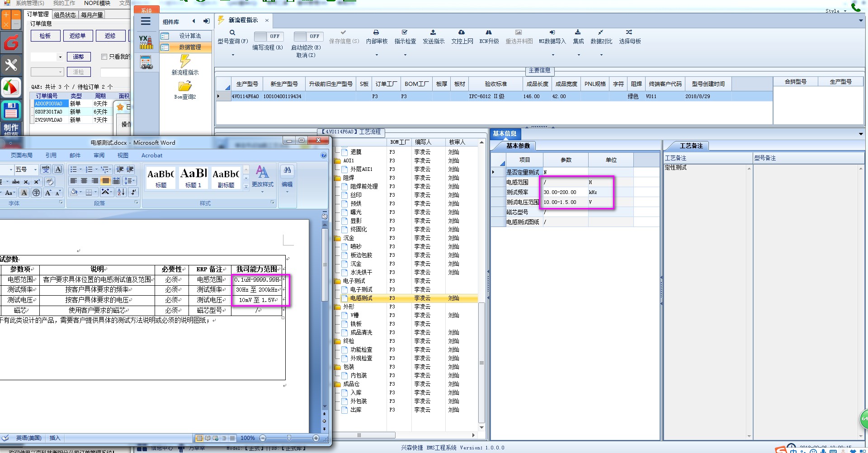Click Word's find binoculars icon above 编辑

287,170
